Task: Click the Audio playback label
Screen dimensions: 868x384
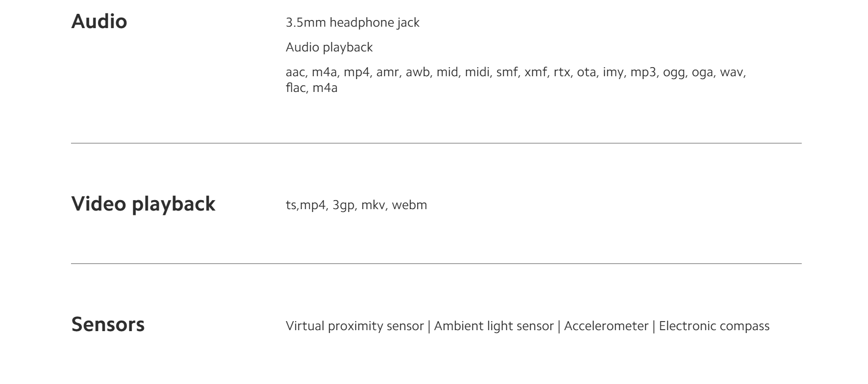Action: coord(329,48)
